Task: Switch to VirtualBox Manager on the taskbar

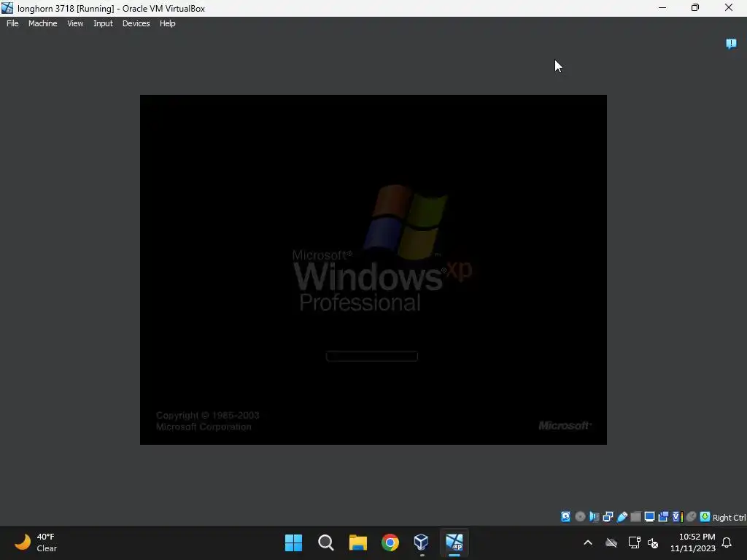Action: 422,542
